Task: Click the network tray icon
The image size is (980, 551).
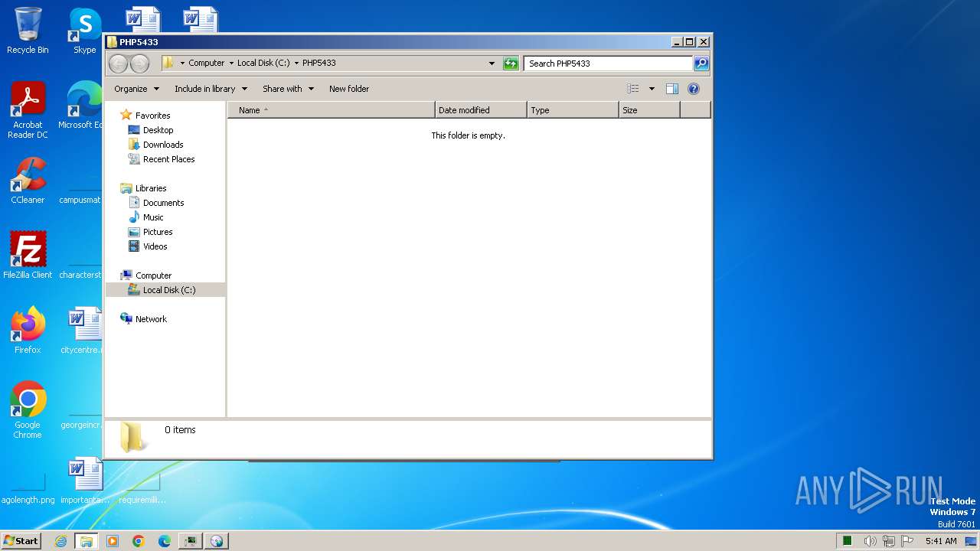Action: pyautogui.click(x=889, y=541)
